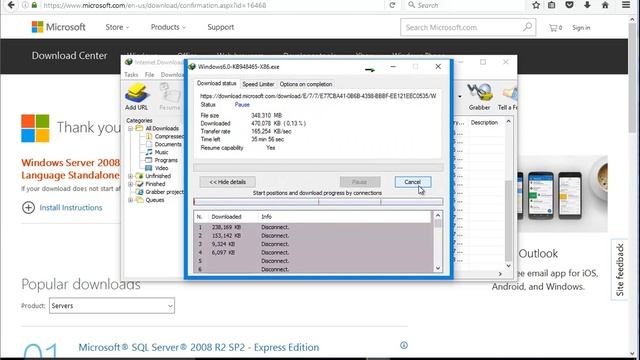Click the download URL text in dialog
This screenshot has height=360, width=640.
coord(318,96)
